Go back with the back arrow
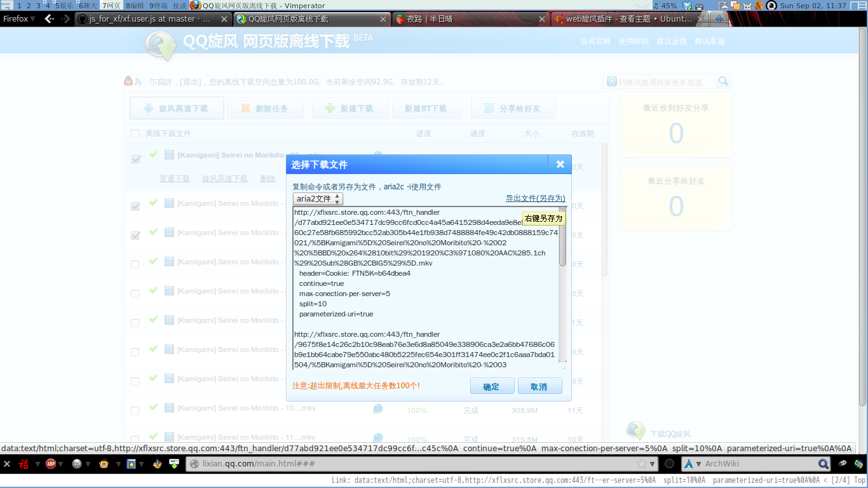 point(49,19)
